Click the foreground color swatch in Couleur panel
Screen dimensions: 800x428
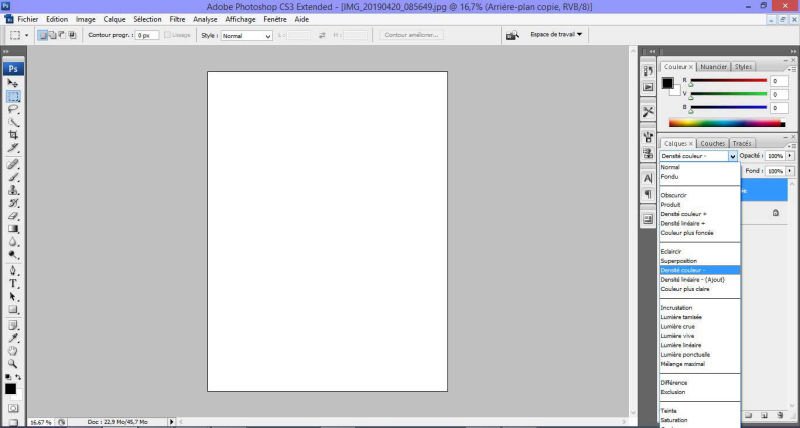[667, 83]
